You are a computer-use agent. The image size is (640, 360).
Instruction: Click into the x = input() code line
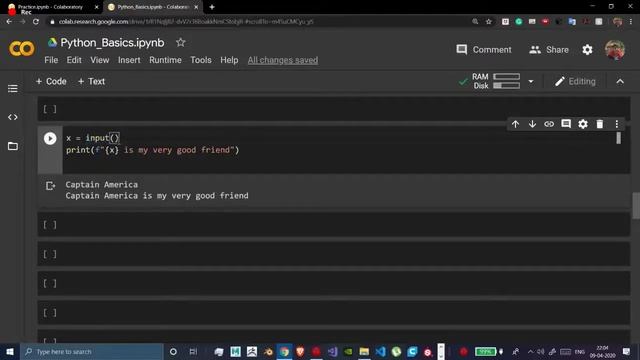[x=93, y=138]
